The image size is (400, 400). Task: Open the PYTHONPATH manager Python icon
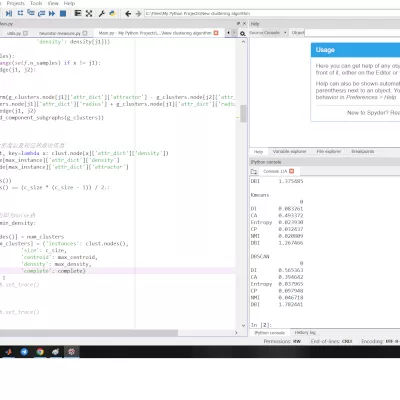(x=112, y=13)
